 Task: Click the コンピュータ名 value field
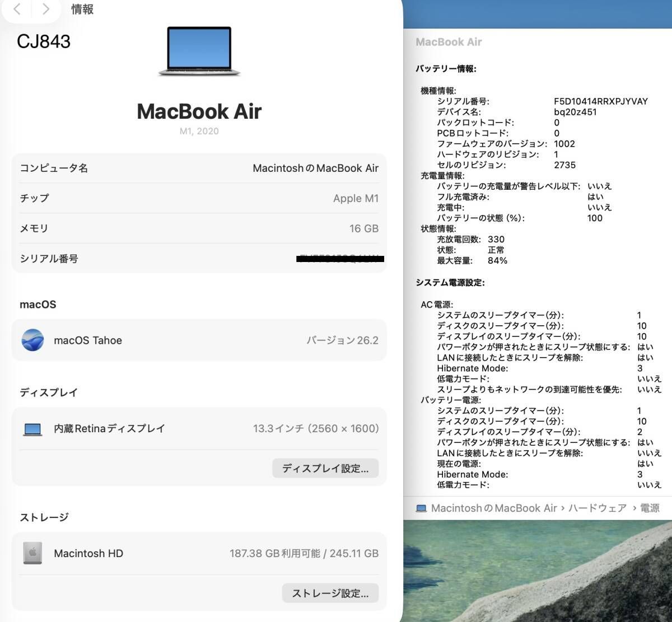[315, 168]
